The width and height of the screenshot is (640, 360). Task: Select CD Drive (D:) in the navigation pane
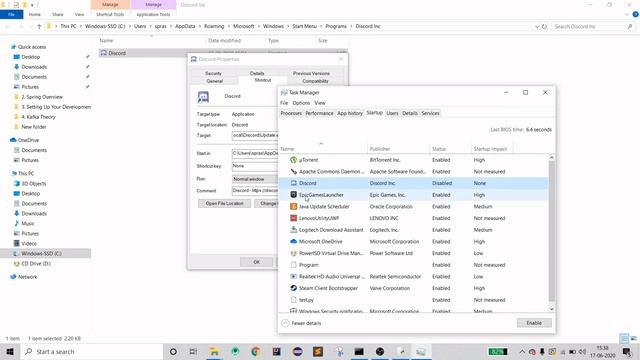pos(36,264)
